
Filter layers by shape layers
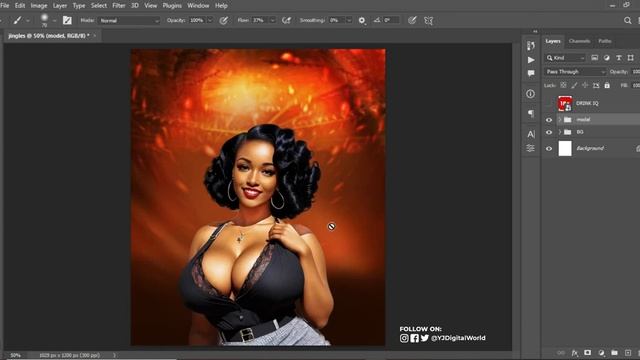(631, 58)
